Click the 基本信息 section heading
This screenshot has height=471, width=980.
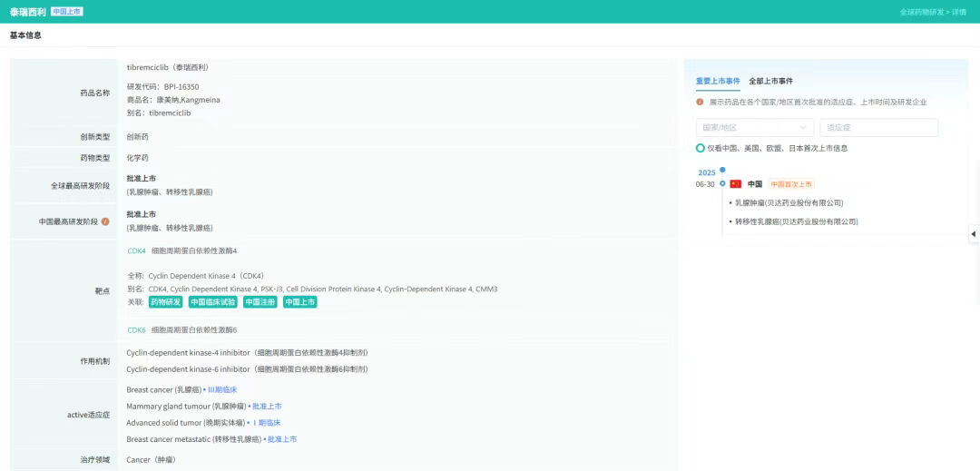pos(25,35)
